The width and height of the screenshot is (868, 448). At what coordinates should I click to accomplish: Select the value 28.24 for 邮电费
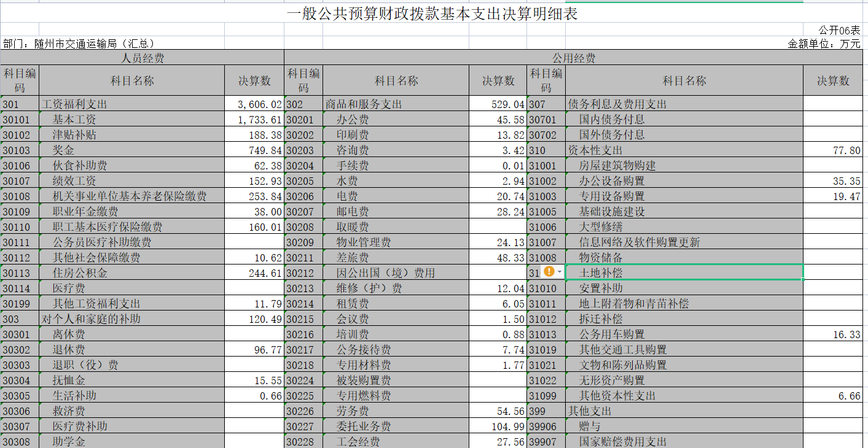498,212
